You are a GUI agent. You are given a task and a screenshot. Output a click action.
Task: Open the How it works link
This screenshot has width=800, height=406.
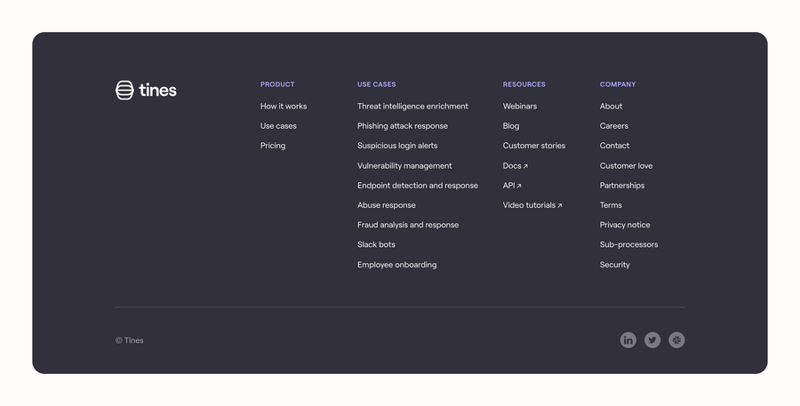click(x=284, y=106)
